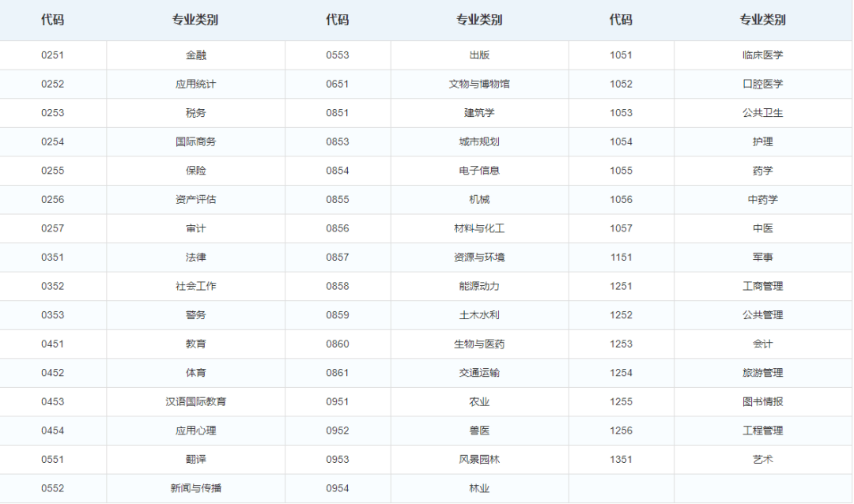The image size is (854, 504).
Task: Click the 新闻与传播 cell
Action: point(195,487)
